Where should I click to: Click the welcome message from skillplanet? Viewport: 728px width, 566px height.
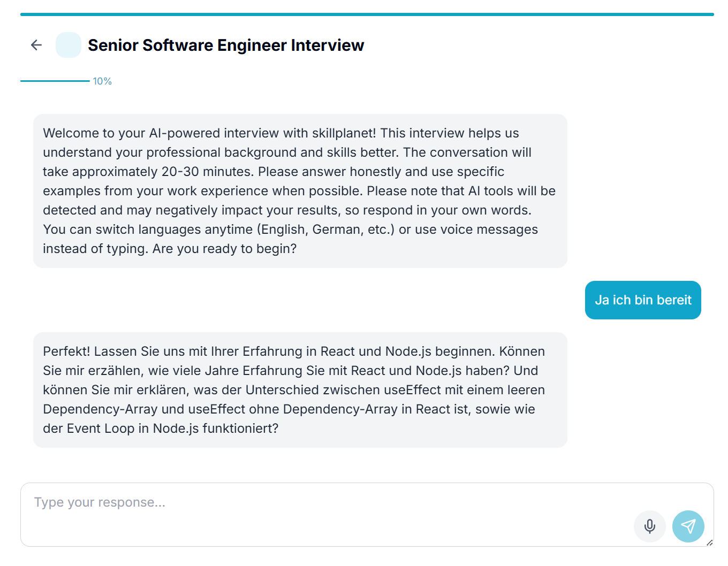pos(300,190)
